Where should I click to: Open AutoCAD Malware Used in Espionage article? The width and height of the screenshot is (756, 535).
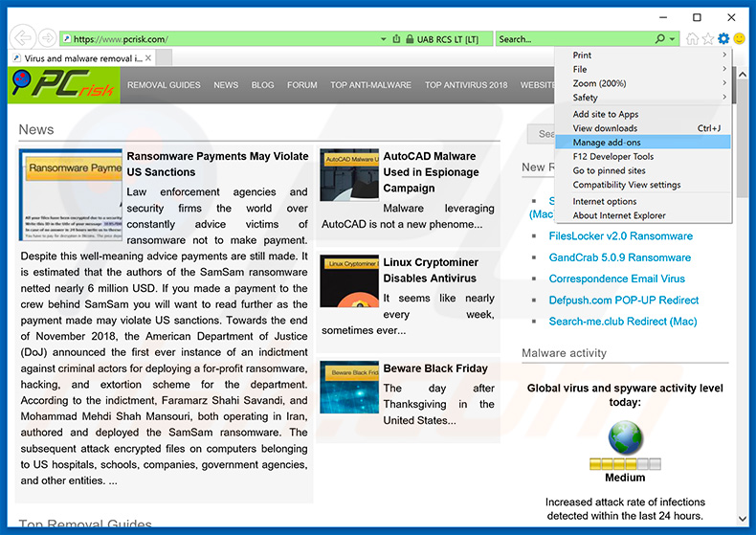[x=431, y=171]
